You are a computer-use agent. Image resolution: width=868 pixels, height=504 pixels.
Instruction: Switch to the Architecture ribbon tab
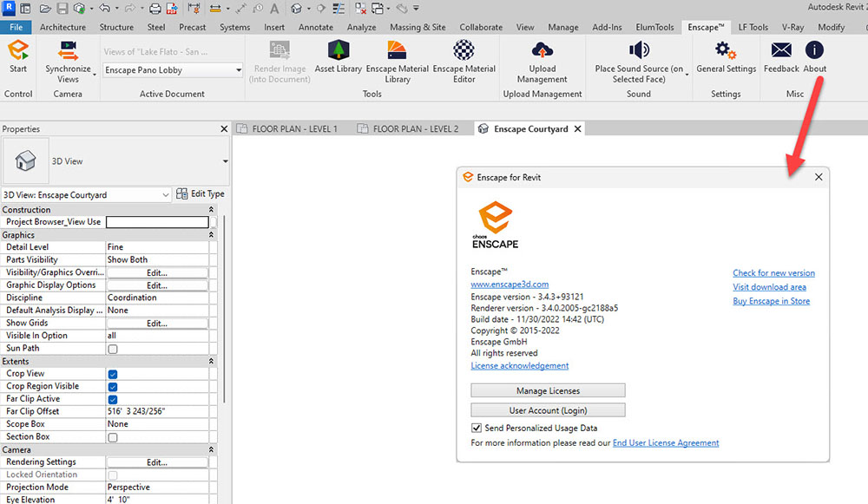point(62,27)
